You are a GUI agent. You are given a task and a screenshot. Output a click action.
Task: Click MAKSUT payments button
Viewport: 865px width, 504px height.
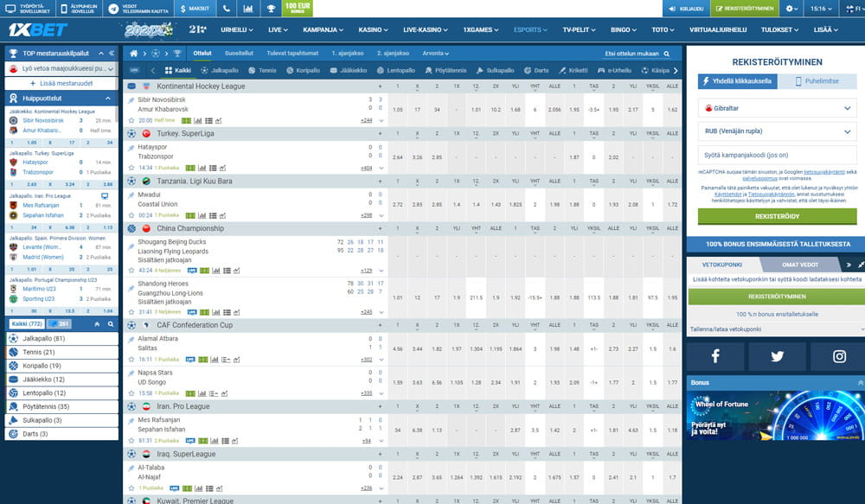[195, 9]
